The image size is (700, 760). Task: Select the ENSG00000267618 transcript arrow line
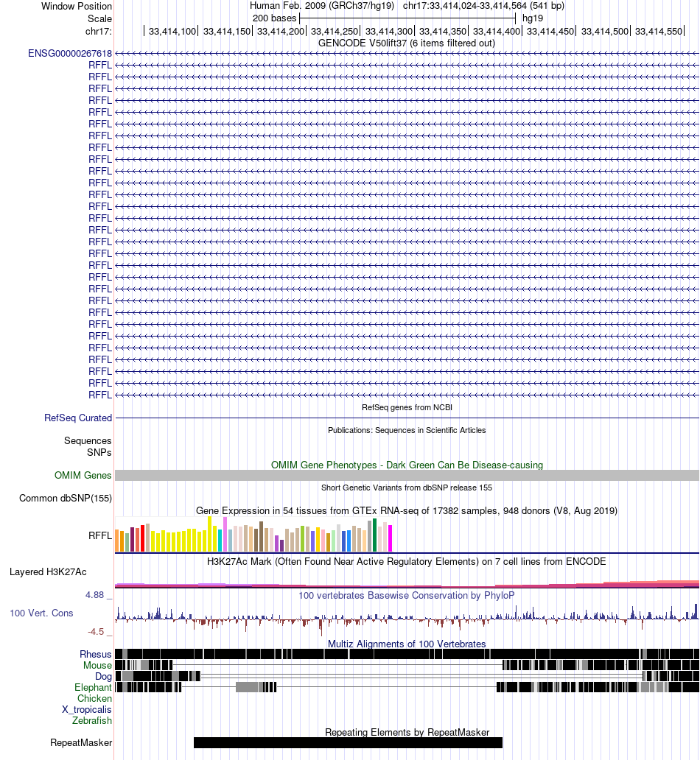[407, 53]
